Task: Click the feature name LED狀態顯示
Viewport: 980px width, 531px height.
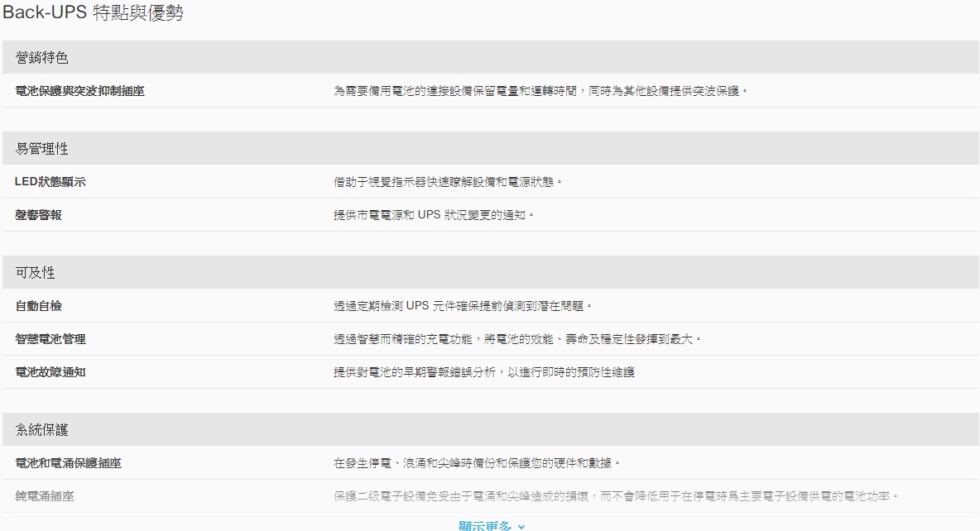Action: 50,182
